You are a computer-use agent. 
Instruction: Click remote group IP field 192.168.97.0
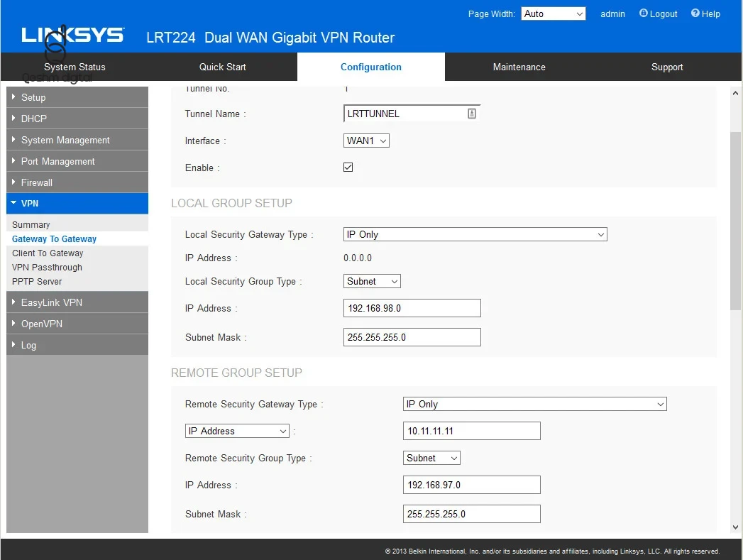[x=471, y=485]
